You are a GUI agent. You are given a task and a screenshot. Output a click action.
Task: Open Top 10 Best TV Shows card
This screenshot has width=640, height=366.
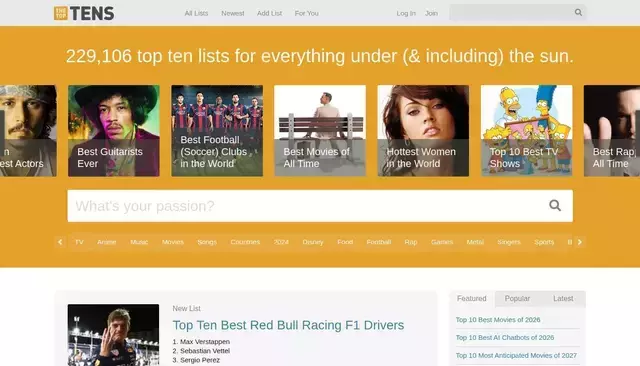[x=527, y=131]
